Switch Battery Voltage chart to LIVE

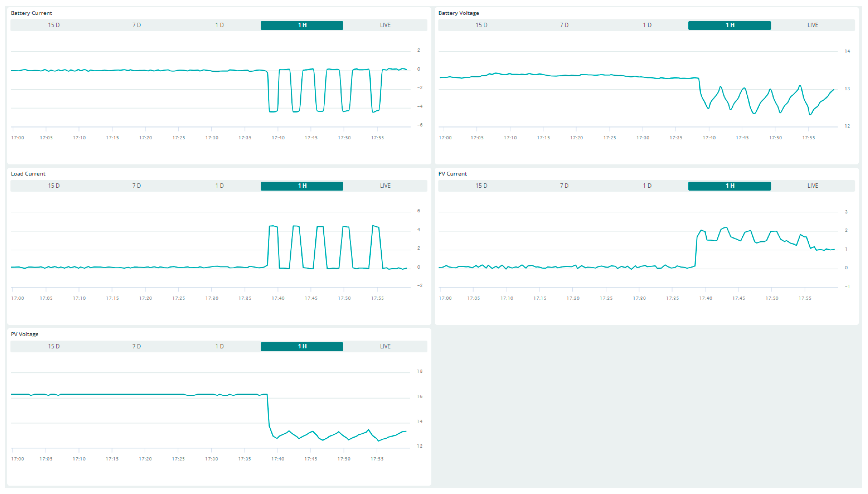[812, 25]
